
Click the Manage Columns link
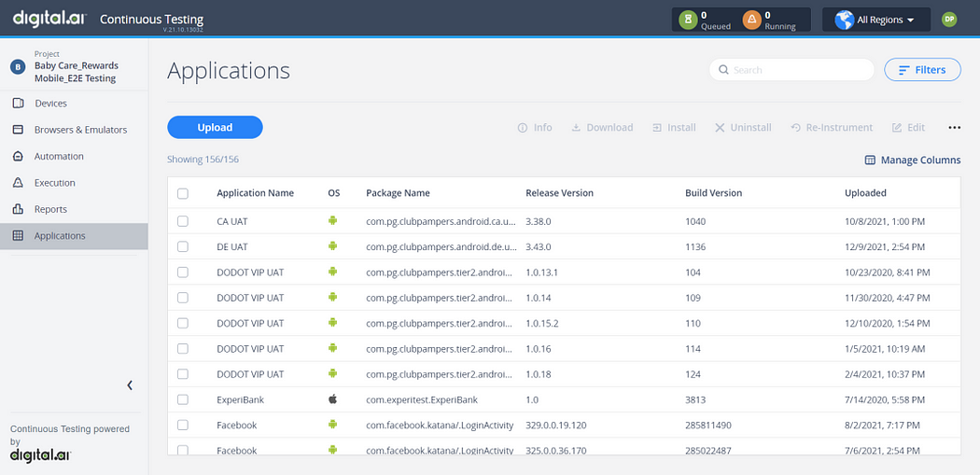[920, 160]
